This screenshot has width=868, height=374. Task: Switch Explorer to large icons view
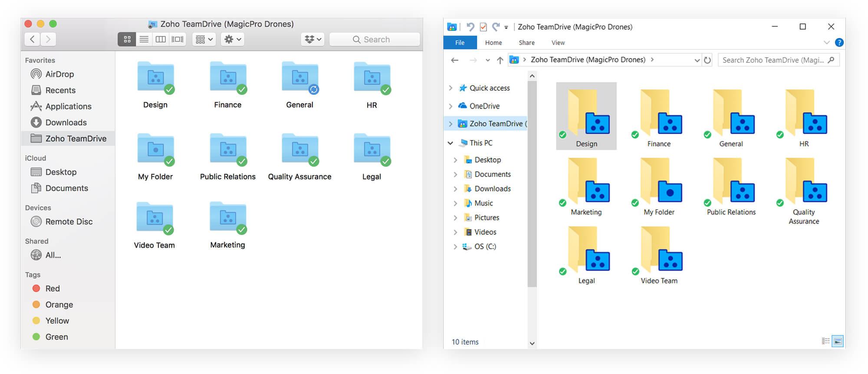838,341
